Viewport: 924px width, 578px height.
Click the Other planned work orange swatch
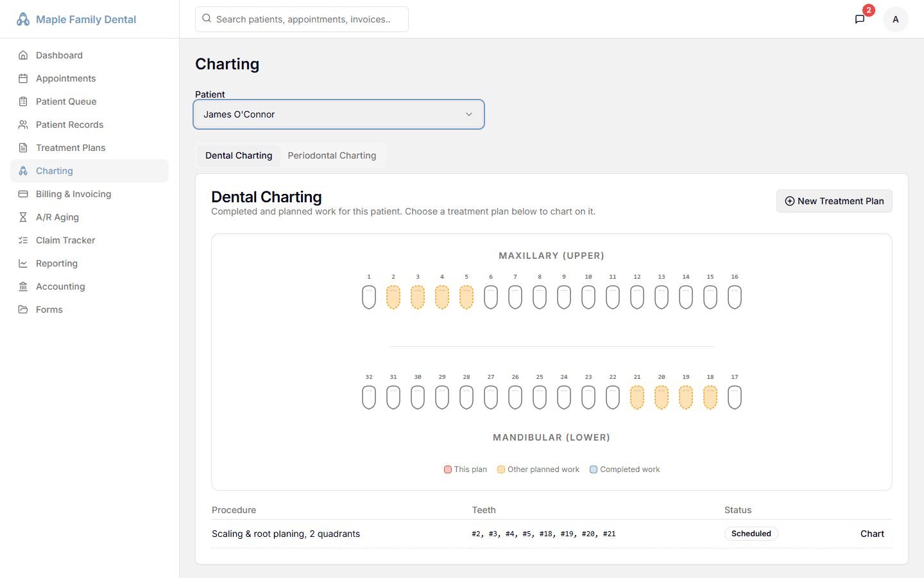pos(501,469)
